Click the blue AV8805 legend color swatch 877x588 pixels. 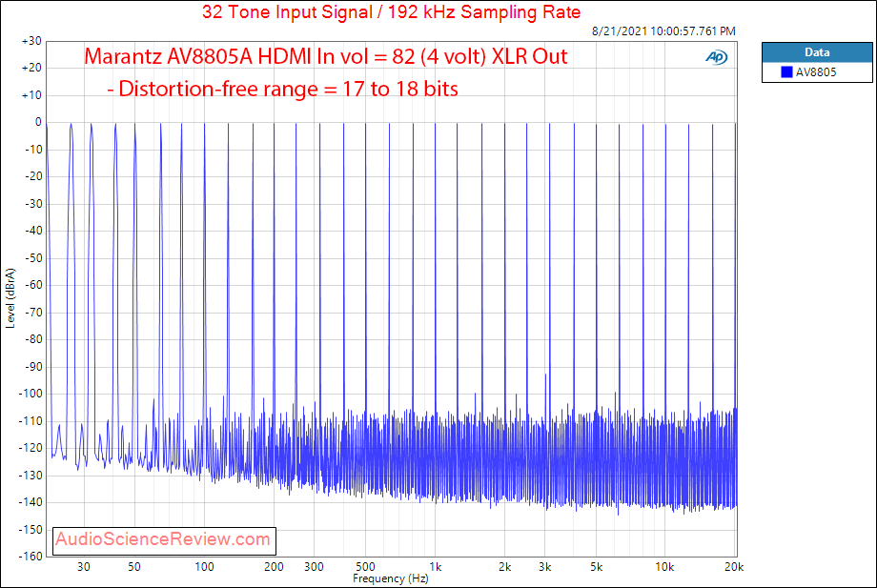(786, 71)
